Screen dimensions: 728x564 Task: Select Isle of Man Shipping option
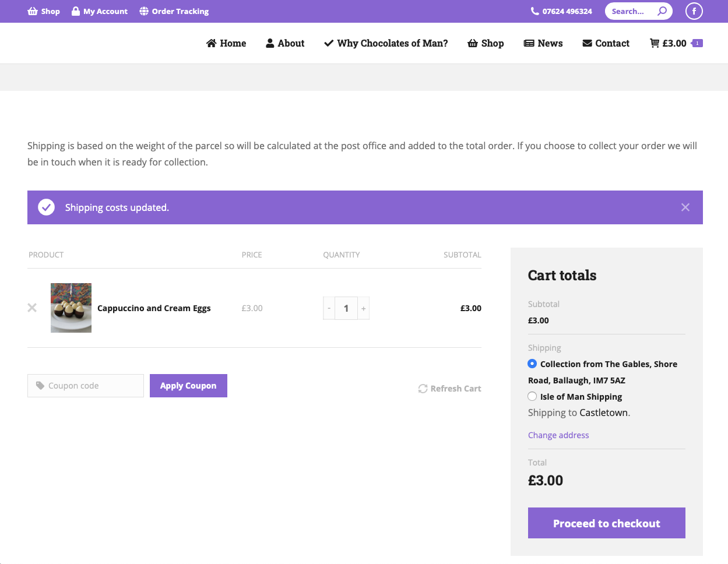[532, 396]
